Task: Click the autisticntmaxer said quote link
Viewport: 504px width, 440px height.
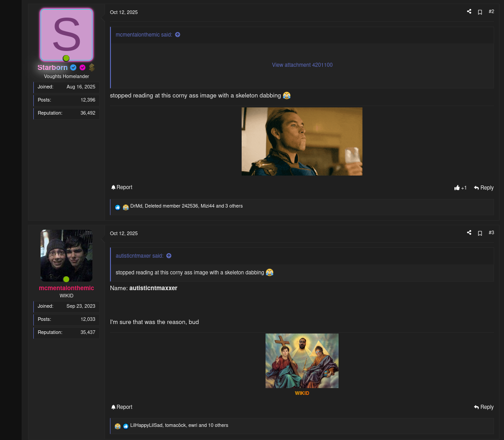Action: coord(139,256)
